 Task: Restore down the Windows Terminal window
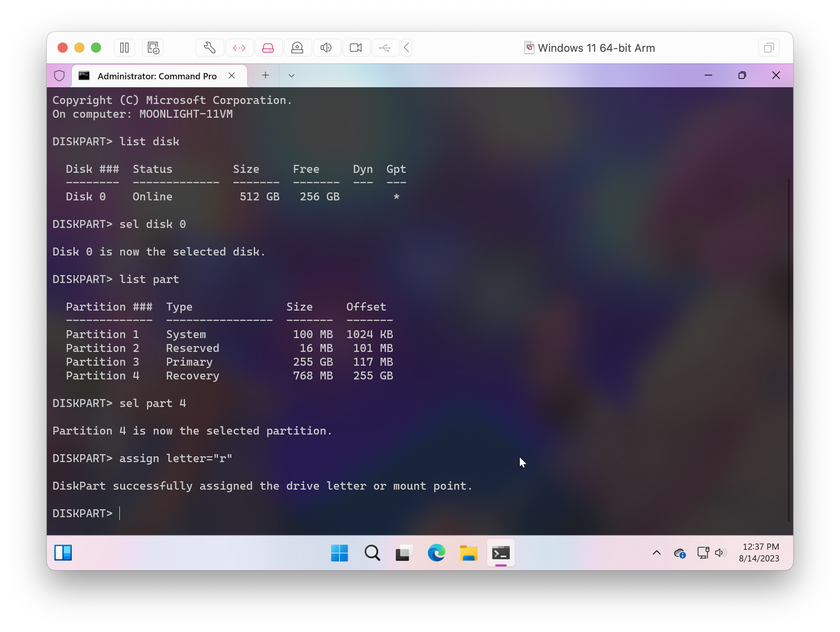point(742,76)
